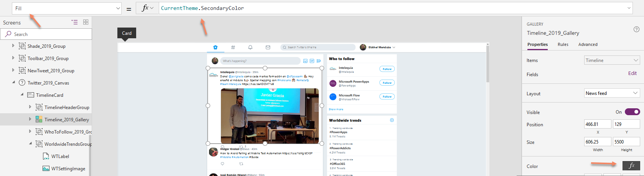Open the Color fx formula button
The image size is (644, 176).
tap(631, 166)
